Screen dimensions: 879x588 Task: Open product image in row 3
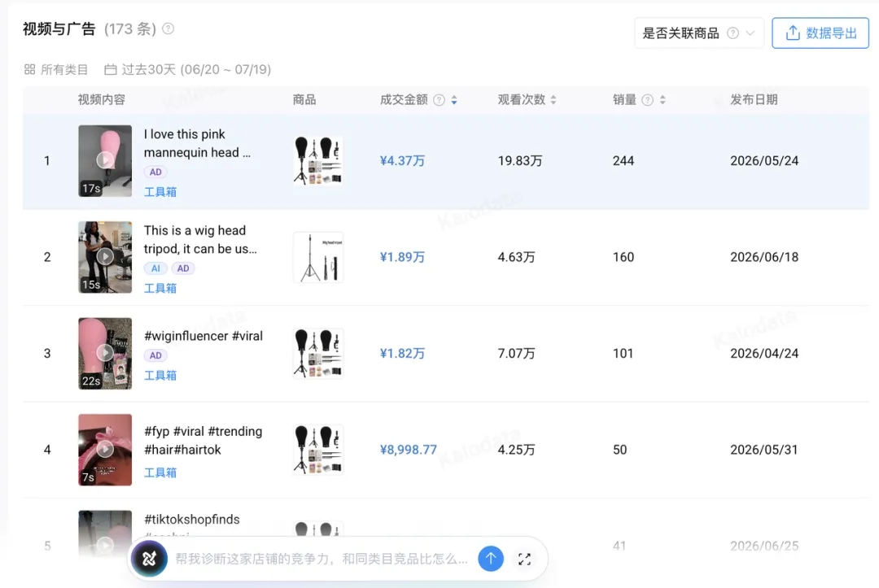(318, 353)
